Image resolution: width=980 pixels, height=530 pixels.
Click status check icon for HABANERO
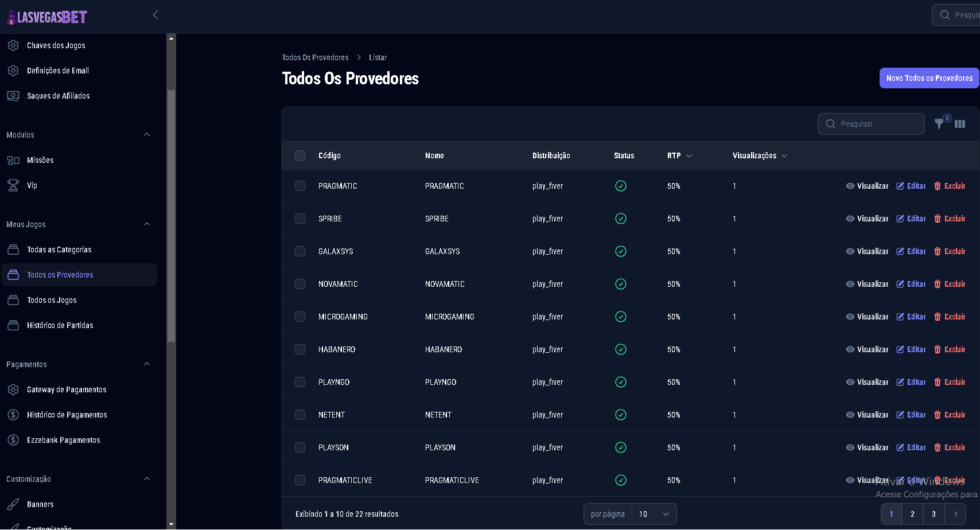coord(621,349)
